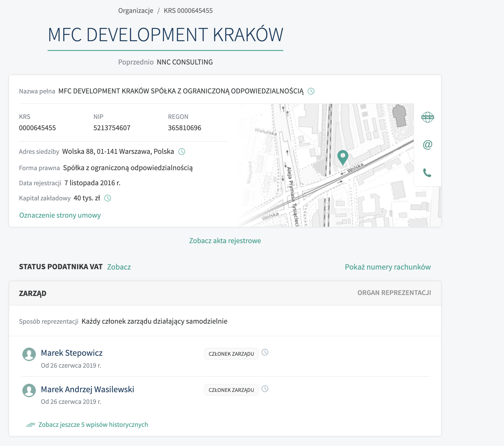Screen dimensions: 504x446
Task: Open Marek Stepowicz profile
Action: click(72, 353)
